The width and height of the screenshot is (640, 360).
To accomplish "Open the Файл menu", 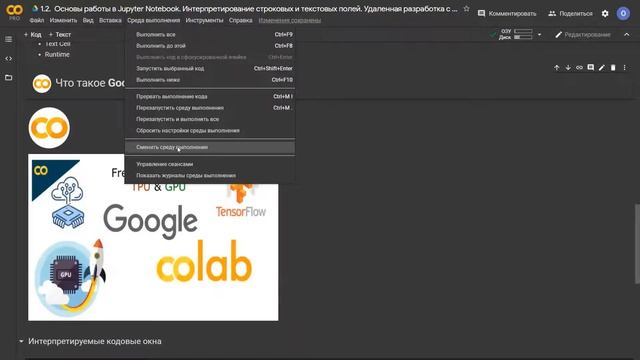I will point(37,20).
